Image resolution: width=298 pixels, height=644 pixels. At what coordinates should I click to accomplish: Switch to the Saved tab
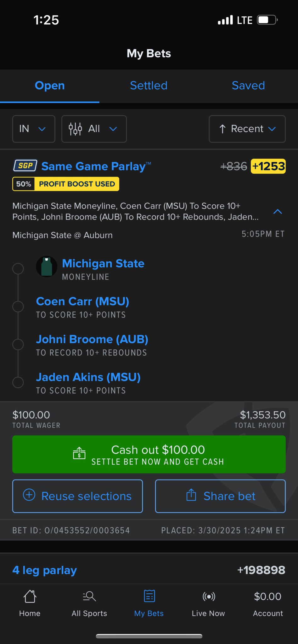coord(248,86)
